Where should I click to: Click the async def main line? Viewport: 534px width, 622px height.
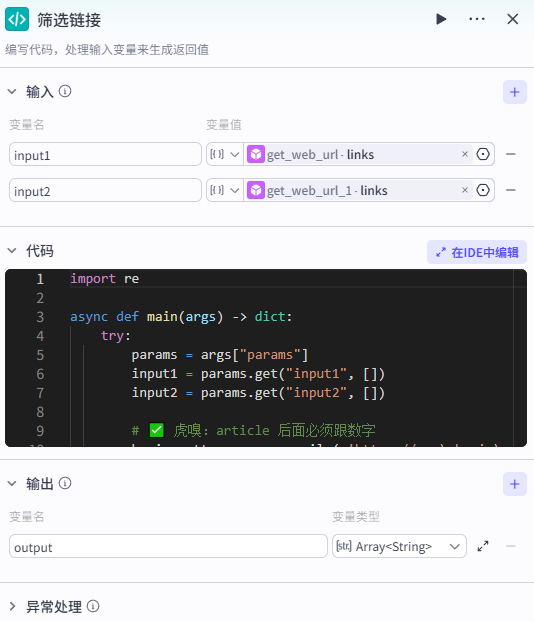click(x=181, y=317)
